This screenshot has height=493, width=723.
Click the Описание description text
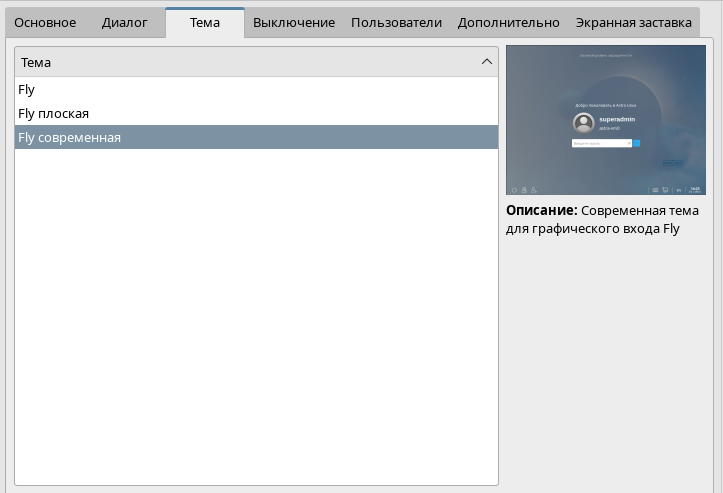click(x=602, y=220)
